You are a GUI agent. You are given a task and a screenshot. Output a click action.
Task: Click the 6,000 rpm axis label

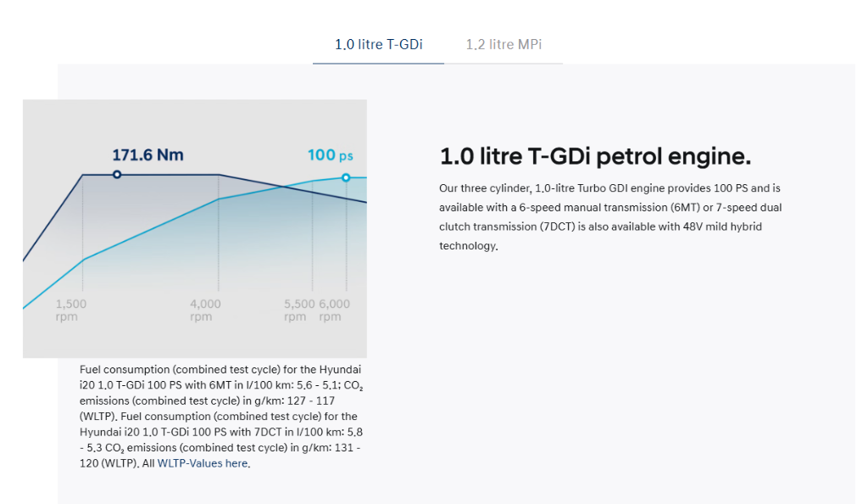334,311
